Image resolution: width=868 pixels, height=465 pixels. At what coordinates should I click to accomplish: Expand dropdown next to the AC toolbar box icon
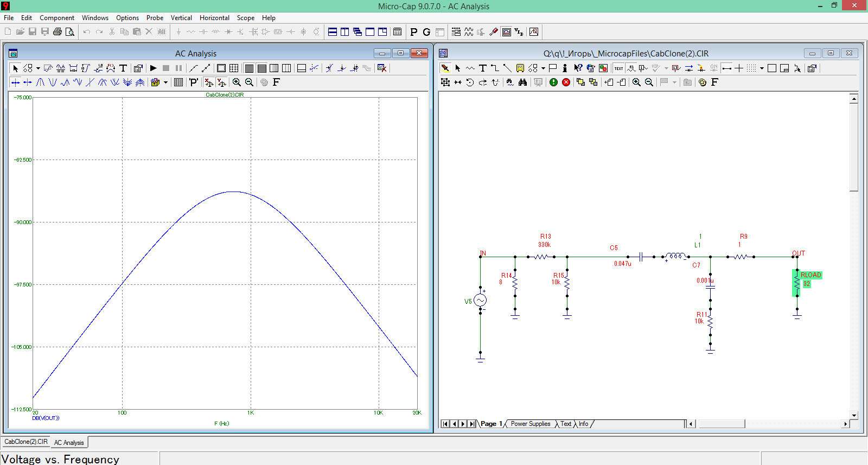[x=165, y=82]
